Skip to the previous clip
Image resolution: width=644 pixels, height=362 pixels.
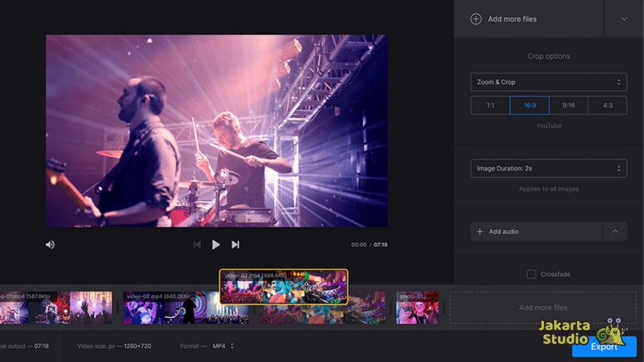(x=197, y=244)
